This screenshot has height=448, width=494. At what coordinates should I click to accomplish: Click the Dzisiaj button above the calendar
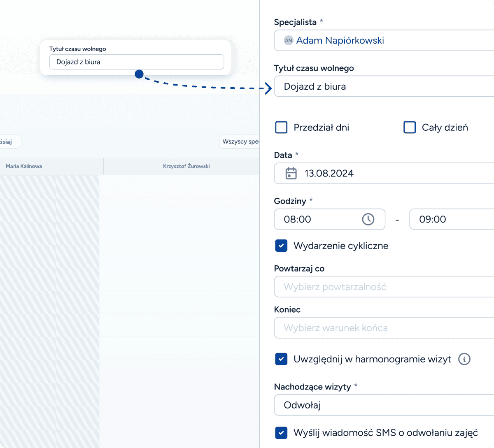[9, 142]
